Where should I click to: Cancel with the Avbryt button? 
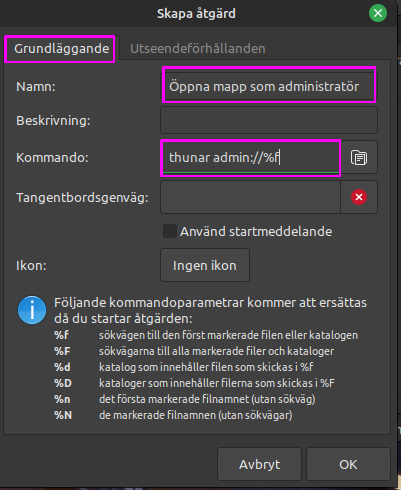pos(259,464)
